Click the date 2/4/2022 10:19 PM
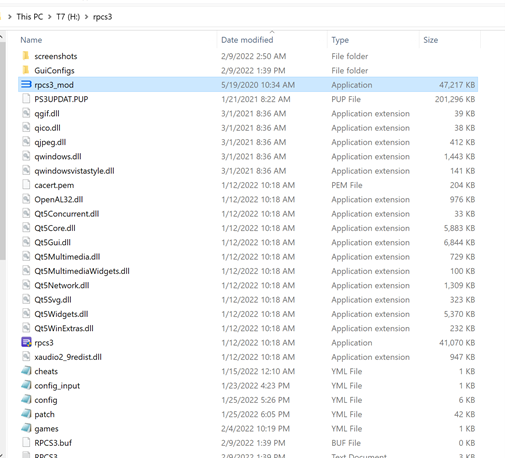Image resolution: width=505 pixels, height=458 pixels. click(x=255, y=429)
